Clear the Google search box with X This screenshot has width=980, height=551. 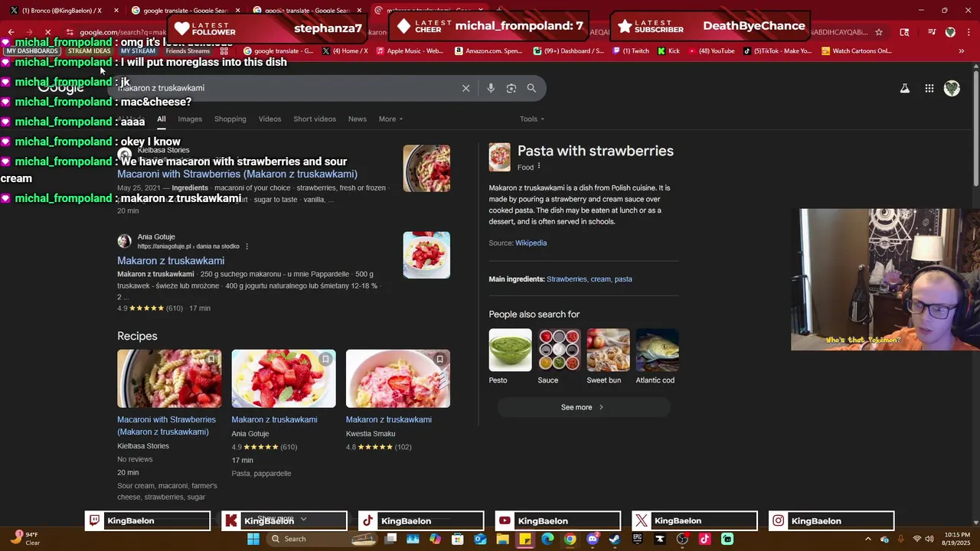pos(465,88)
